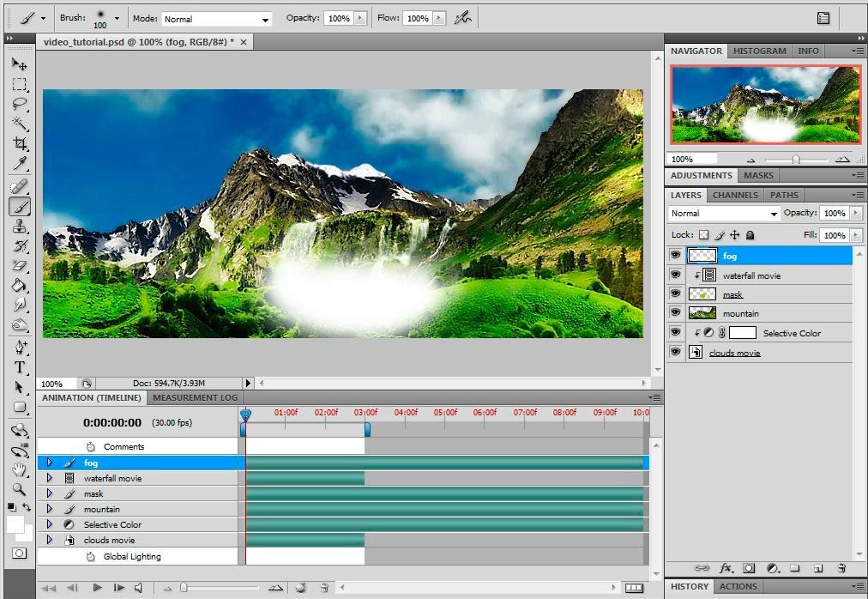Select the Brush tool in the toolbox
This screenshot has width=868, height=599.
pos(20,207)
